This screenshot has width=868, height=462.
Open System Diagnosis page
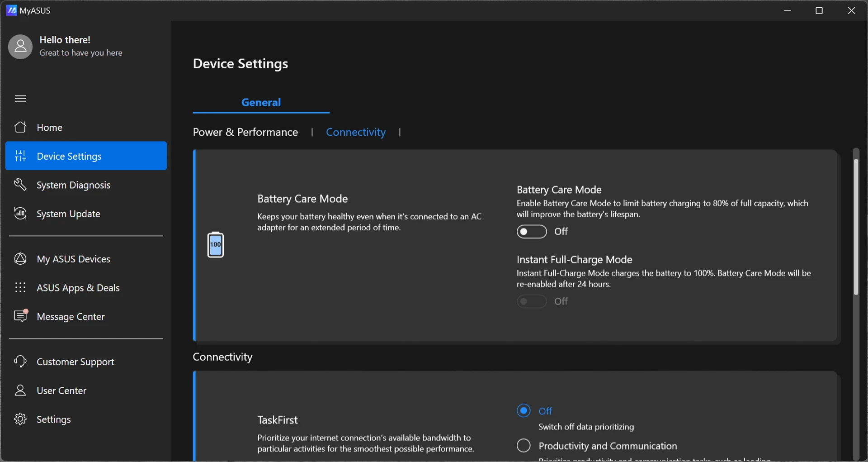point(86,185)
